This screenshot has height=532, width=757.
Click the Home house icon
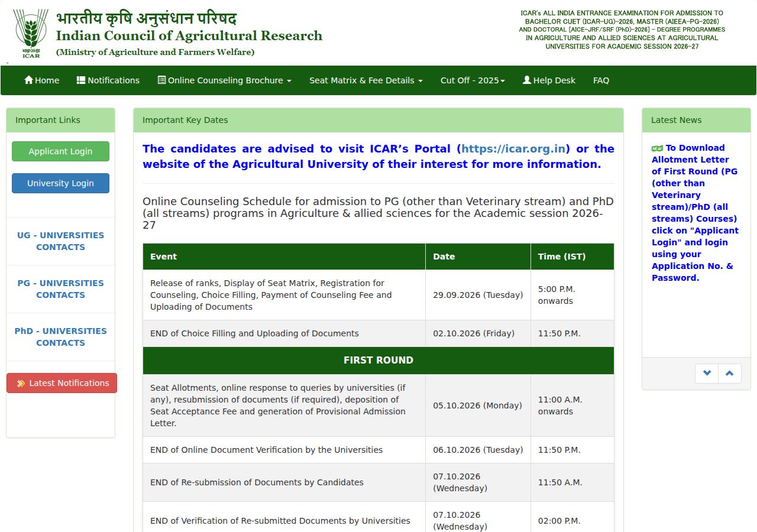point(28,80)
